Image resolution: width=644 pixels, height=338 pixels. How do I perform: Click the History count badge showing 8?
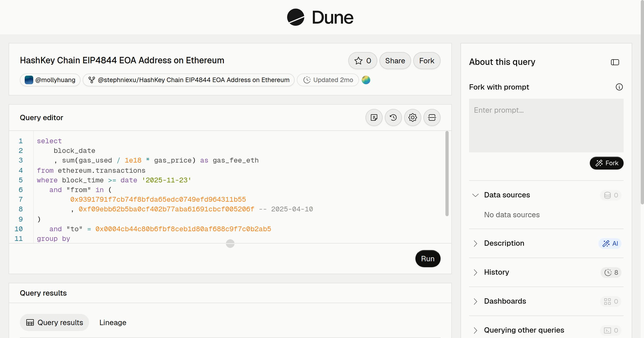pos(611,272)
